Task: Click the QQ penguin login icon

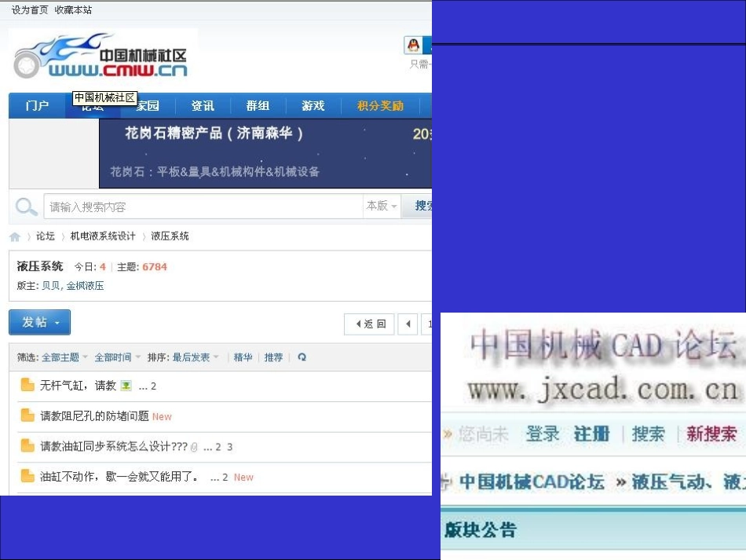Action: pos(413,46)
